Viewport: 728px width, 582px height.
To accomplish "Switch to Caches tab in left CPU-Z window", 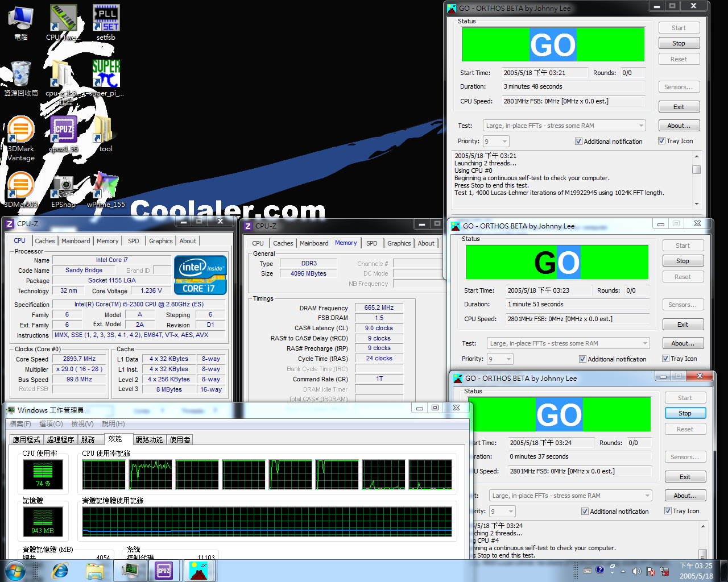I will click(45, 241).
